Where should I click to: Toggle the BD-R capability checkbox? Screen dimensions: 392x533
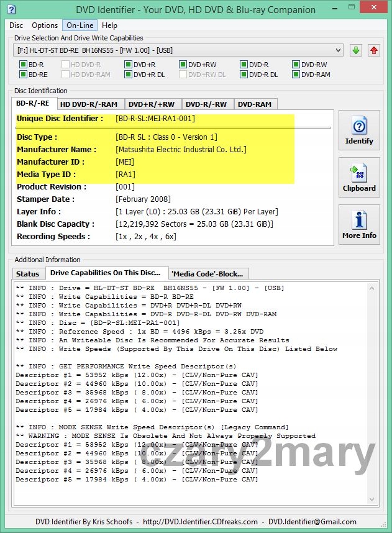(23, 65)
